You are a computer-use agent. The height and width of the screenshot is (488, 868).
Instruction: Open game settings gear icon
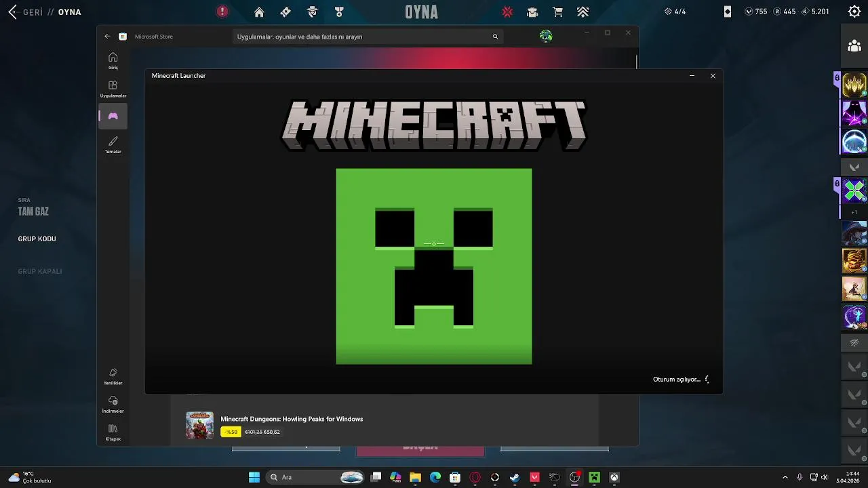pos(854,12)
